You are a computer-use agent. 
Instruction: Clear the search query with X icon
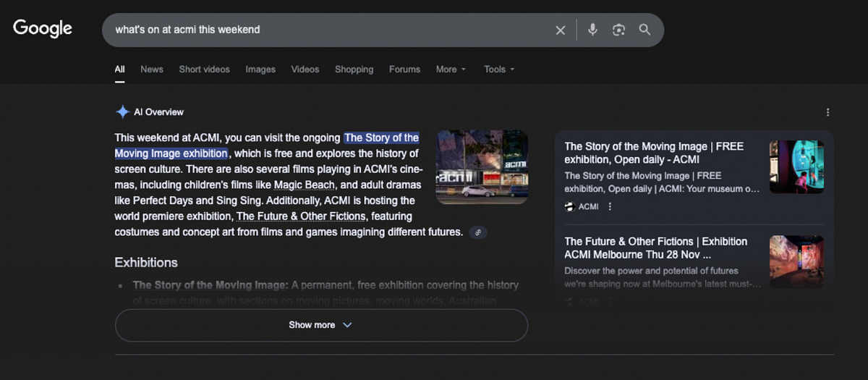[560, 30]
